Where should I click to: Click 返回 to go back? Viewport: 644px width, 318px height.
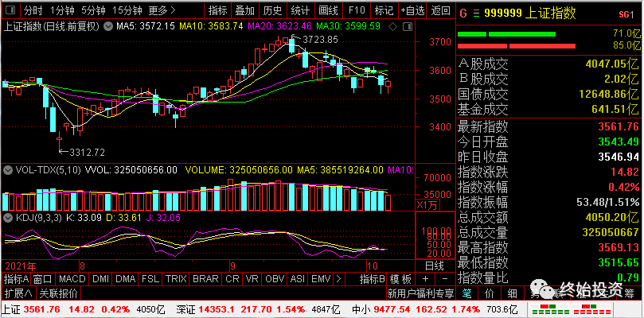pyautogui.click(x=440, y=10)
